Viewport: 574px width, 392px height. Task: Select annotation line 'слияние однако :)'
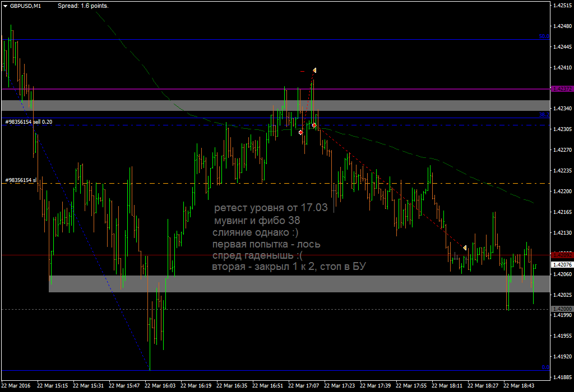click(x=256, y=232)
